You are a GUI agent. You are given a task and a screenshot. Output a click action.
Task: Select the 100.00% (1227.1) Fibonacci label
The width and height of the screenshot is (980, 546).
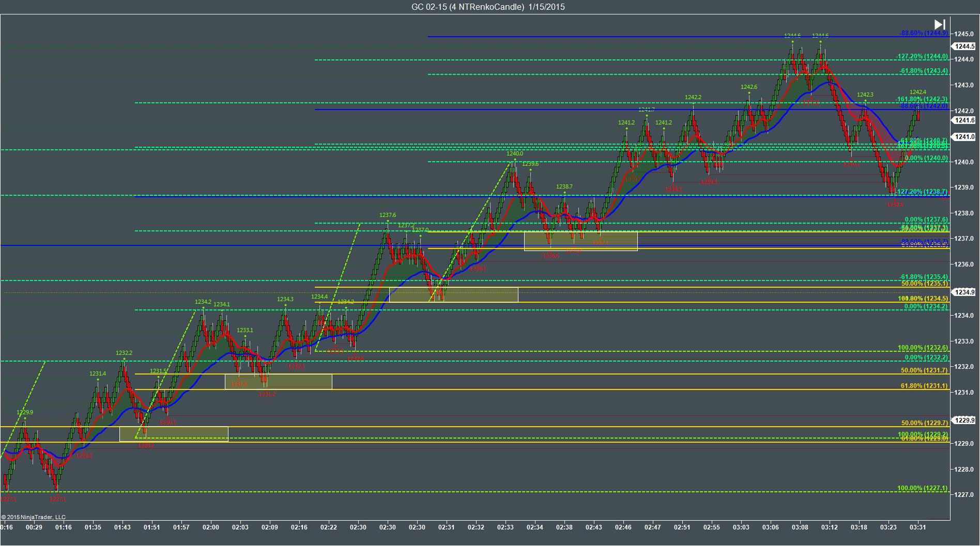click(x=923, y=488)
